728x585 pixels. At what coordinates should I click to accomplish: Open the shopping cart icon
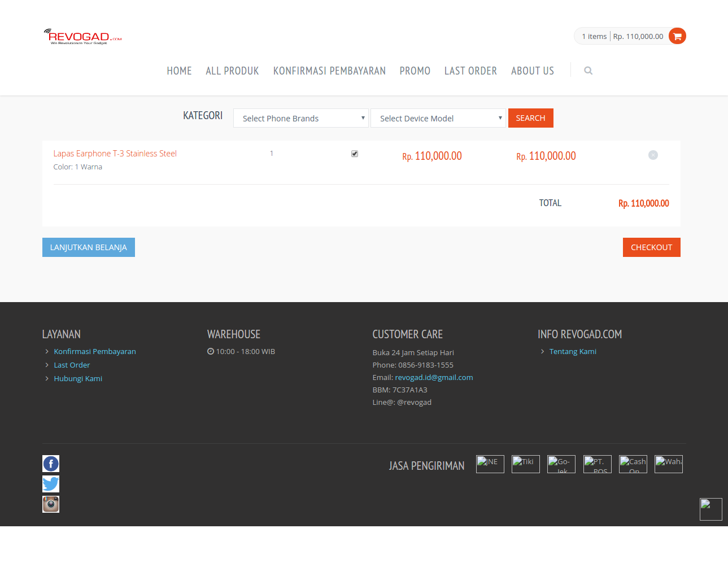677,36
